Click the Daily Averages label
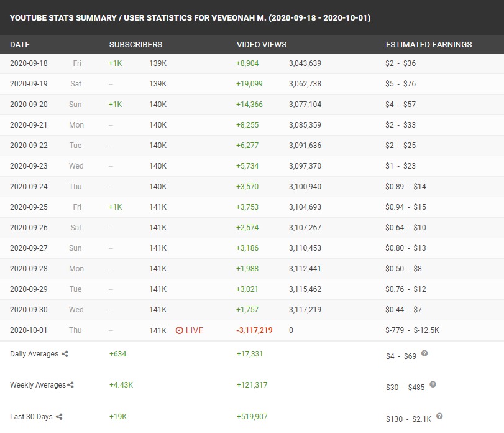This screenshot has width=504, height=433. coord(34,354)
